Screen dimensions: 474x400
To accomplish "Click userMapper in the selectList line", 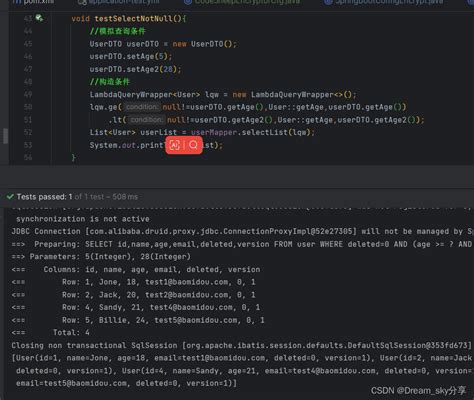I will (214, 132).
